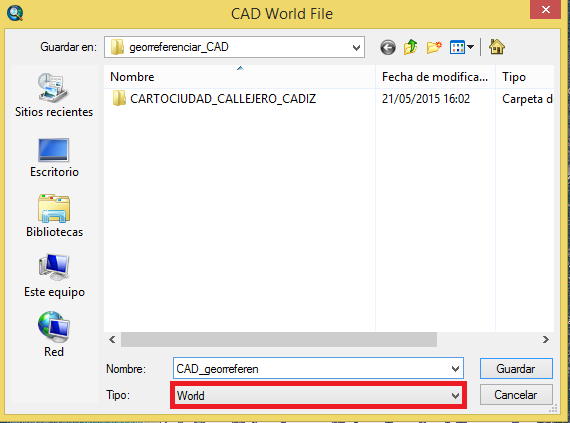This screenshot has width=570, height=423.
Task: Go back using the back arrow icon
Action: [388, 47]
